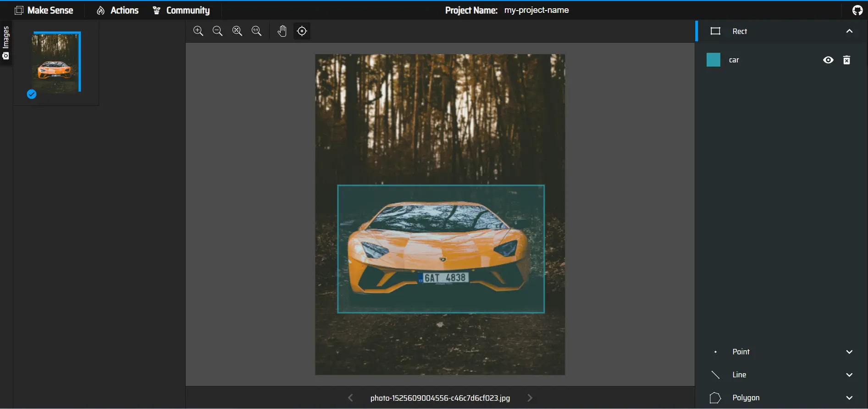Screen dimensions: 868x409
Task: Open the Actions menu
Action: pyautogui.click(x=118, y=10)
